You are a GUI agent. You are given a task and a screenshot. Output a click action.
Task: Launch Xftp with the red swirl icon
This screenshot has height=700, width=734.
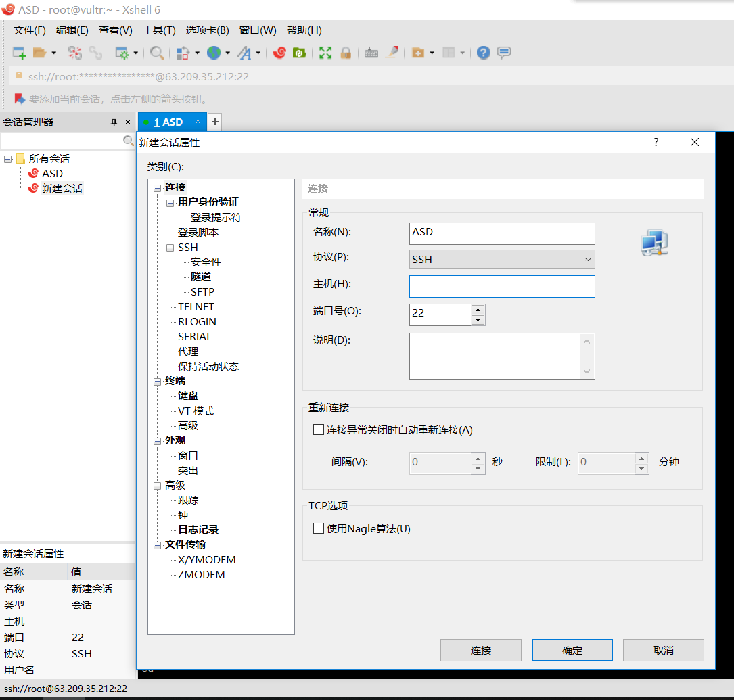click(x=279, y=53)
